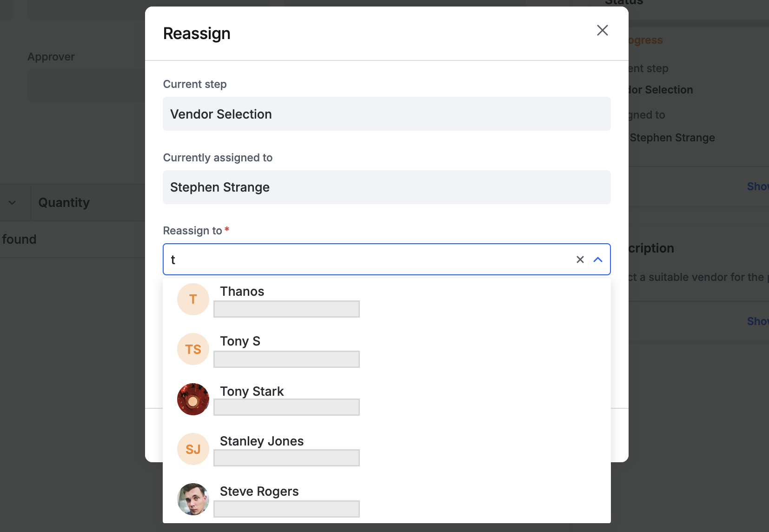
Task: Click Steve Rogers' profile photo
Action: [193, 499]
